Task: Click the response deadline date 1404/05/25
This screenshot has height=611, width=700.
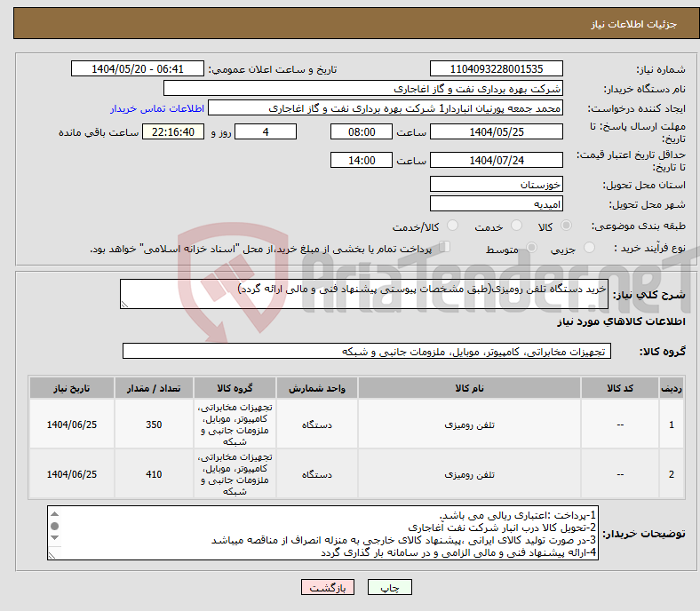Action: [x=496, y=131]
